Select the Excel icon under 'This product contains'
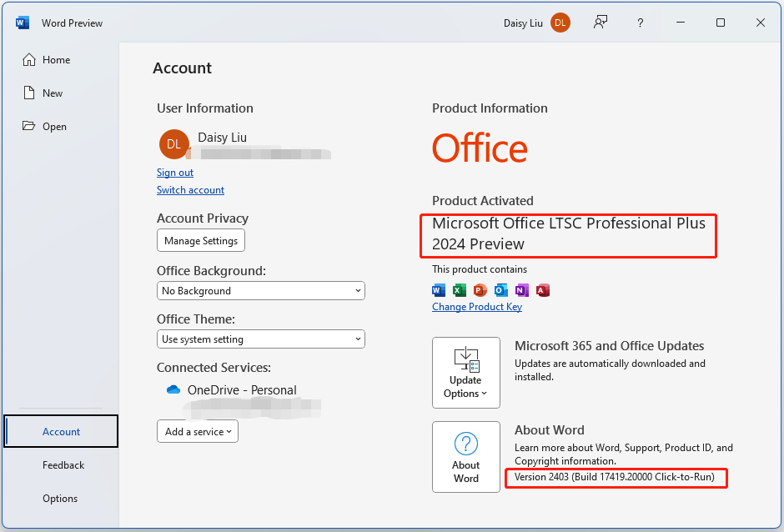The image size is (784, 532). coord(459,289)
